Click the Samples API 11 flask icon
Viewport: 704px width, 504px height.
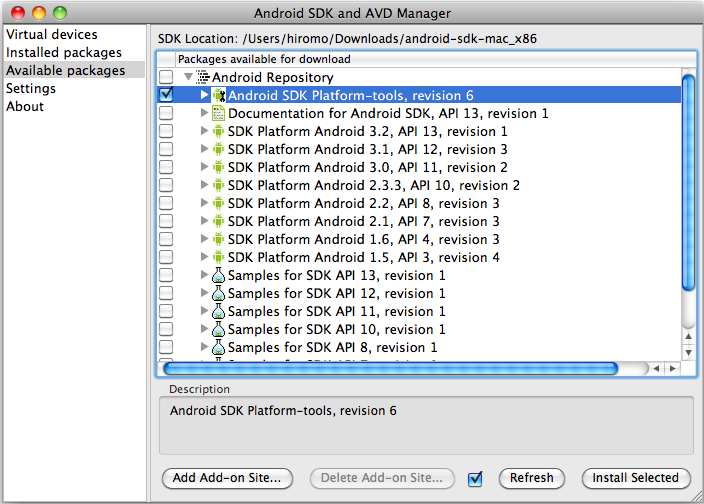(x=218, y=311)
